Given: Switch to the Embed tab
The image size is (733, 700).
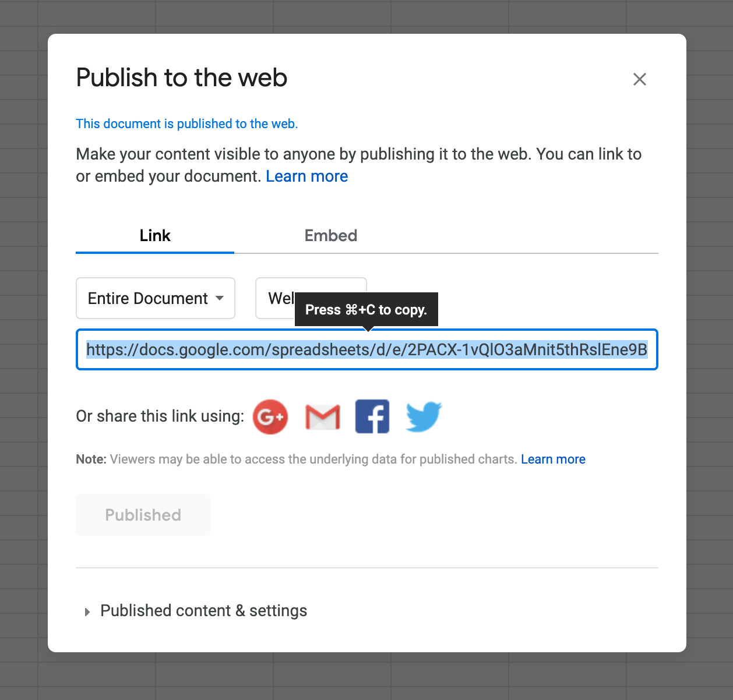Looking at the screenshot, I should tap(331, 236).
